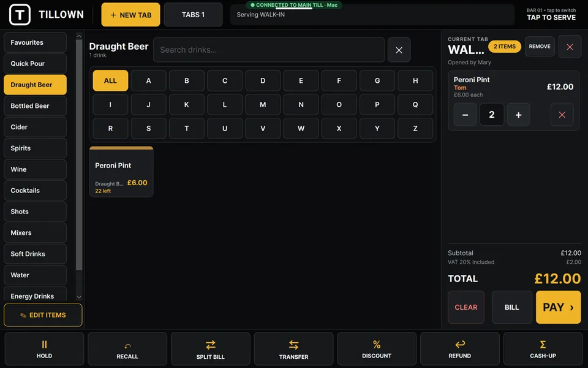The width and height of the screenshot is (588, 368).
Task: Filter drinks by letter A
Action: 148,81
